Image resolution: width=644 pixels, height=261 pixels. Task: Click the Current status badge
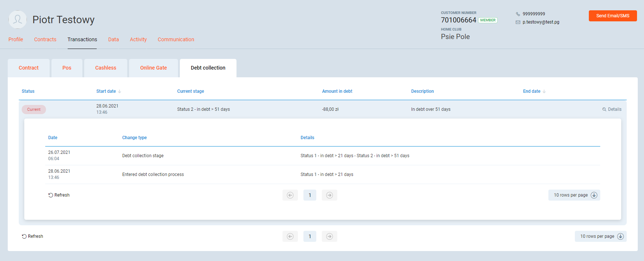coord(34,109)
